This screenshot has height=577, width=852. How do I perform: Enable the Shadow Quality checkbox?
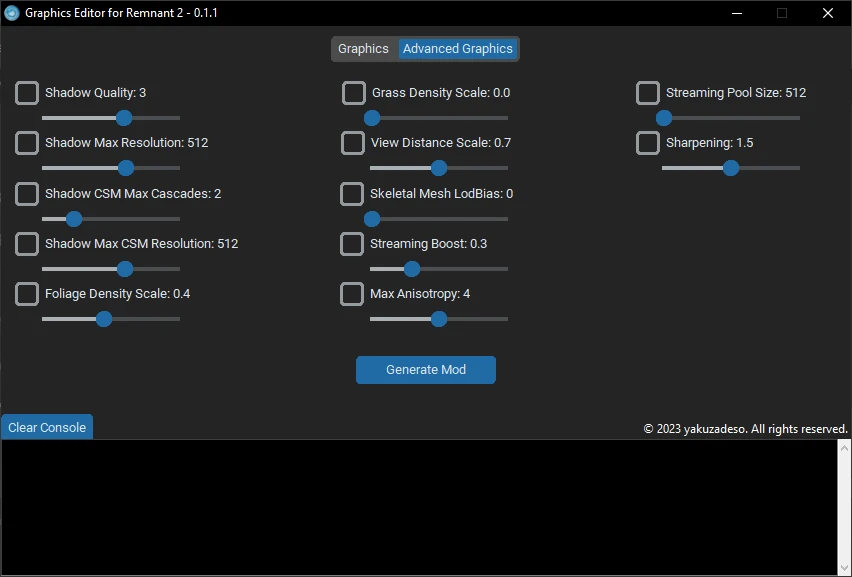click(x=27, y=93)
